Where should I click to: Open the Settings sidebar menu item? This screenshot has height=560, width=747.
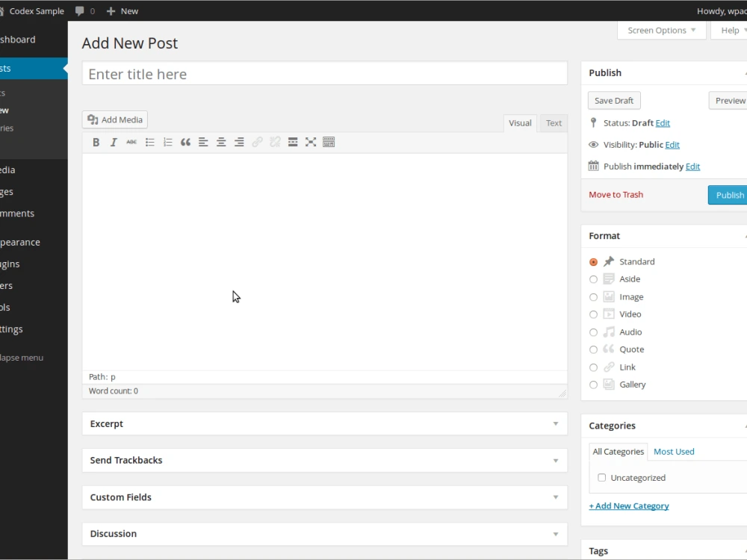34,329
